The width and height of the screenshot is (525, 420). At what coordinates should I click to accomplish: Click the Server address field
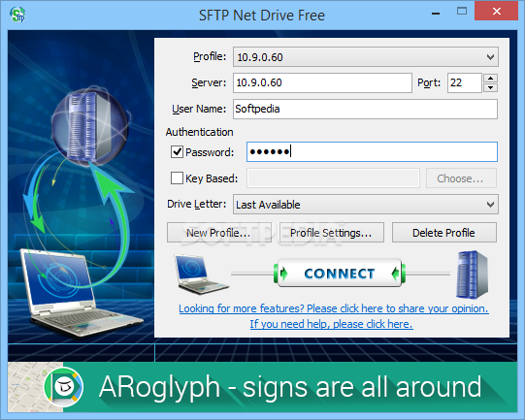[x=322, y=82]
